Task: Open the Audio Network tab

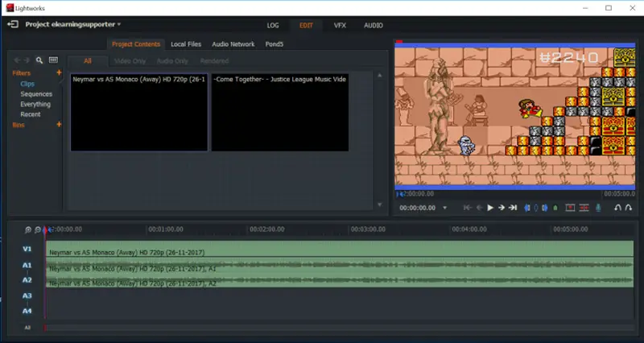Action: 233,44
